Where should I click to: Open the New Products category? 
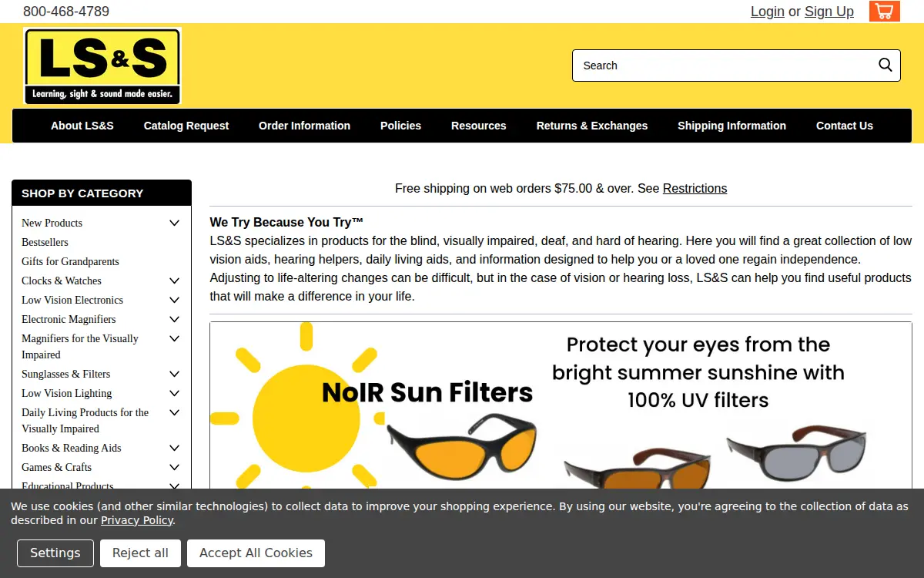tap(52, 223)
